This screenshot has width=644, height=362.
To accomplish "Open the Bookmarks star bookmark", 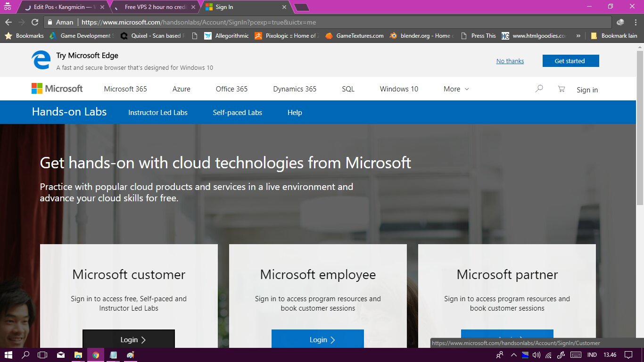I will pyautogui.click(x=24, y=36).
